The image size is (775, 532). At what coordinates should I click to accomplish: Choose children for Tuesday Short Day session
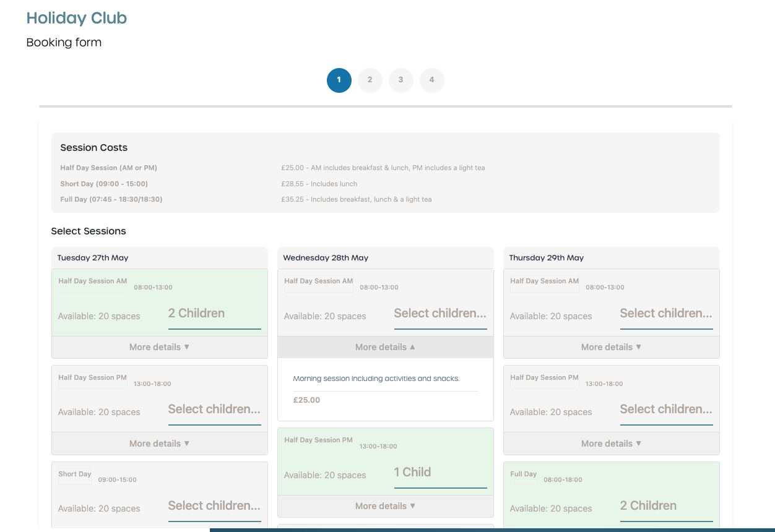[x=215, y=507]
